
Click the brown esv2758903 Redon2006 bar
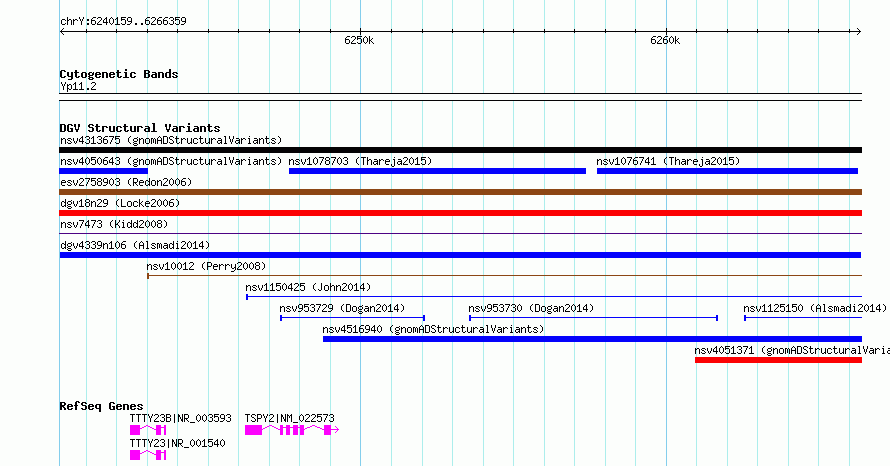pos(460,192)
